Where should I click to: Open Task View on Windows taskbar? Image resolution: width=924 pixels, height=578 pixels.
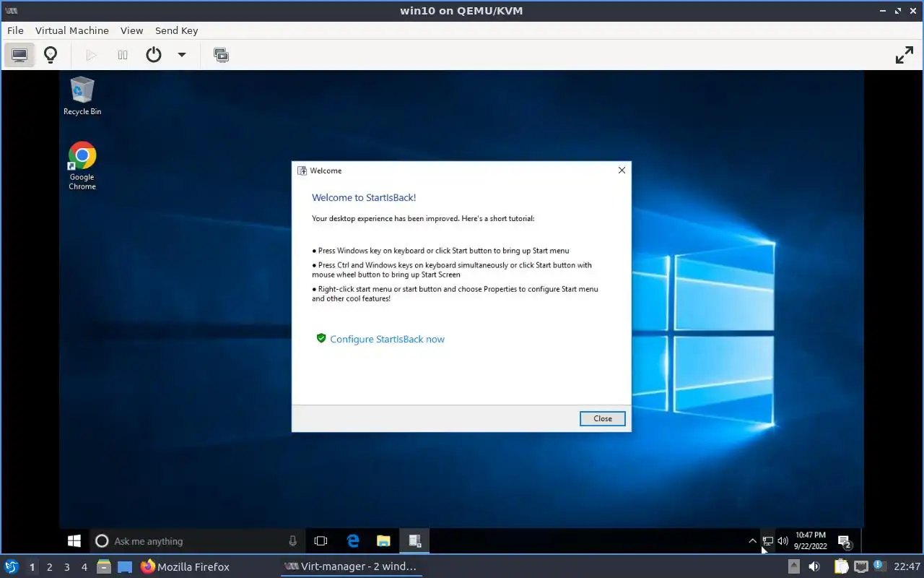tap(321, 540)
